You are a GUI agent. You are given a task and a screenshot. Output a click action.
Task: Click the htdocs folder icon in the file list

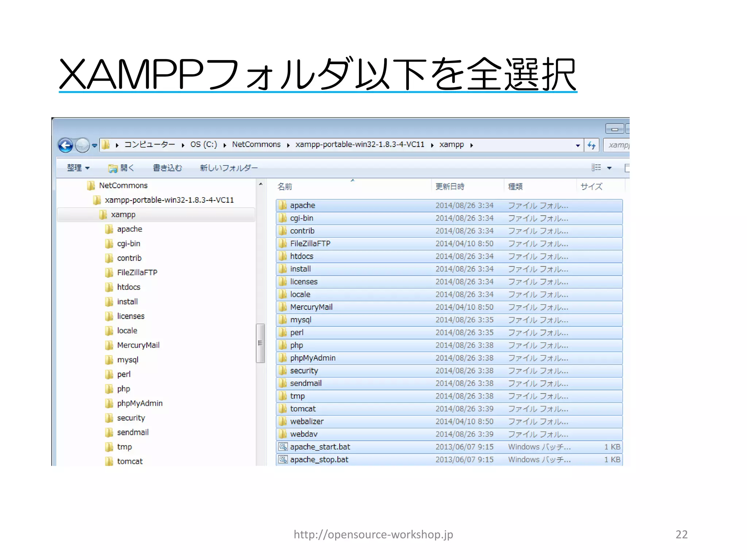point(282,256)
